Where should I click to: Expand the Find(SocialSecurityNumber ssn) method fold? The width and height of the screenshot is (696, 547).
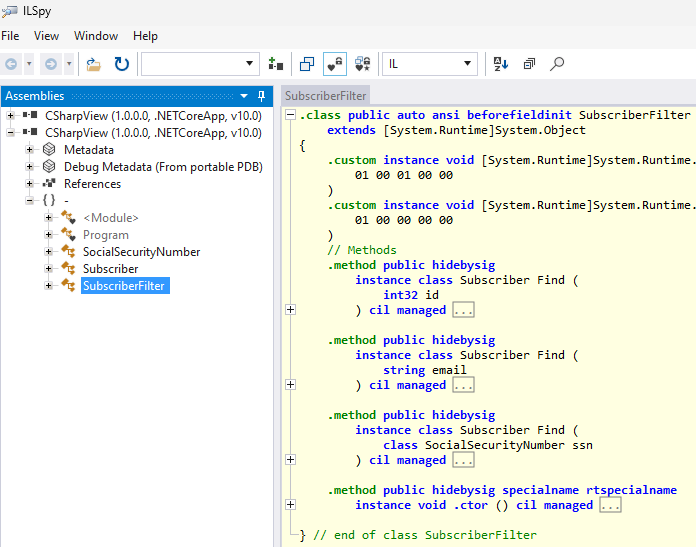point(290,460)
